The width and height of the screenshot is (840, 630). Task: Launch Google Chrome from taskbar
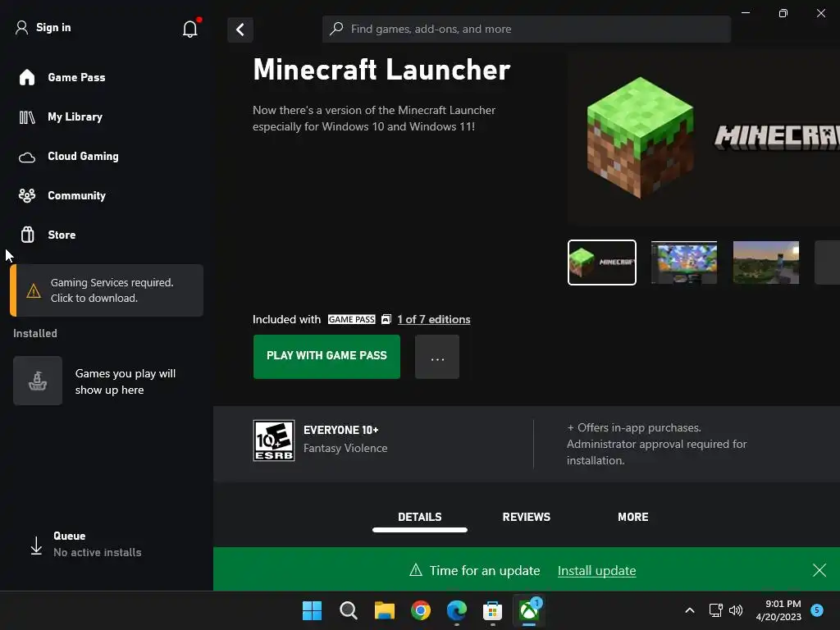(421, 610)
